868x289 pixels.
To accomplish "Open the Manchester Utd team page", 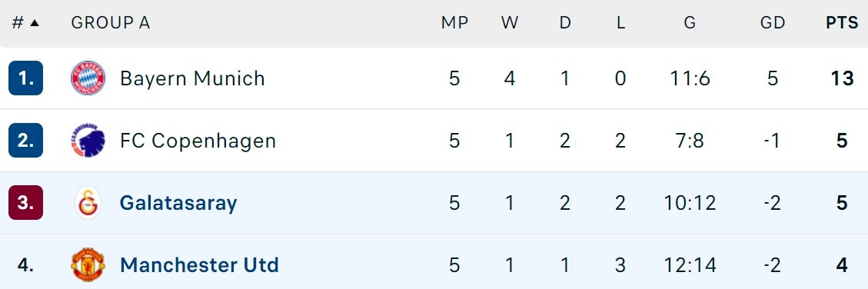I will click(199, 265).
